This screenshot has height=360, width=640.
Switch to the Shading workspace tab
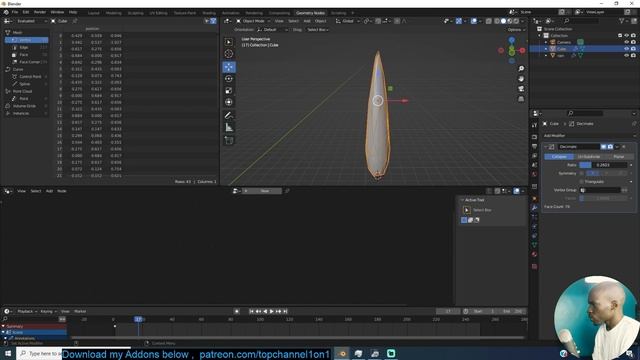[209, 13]
